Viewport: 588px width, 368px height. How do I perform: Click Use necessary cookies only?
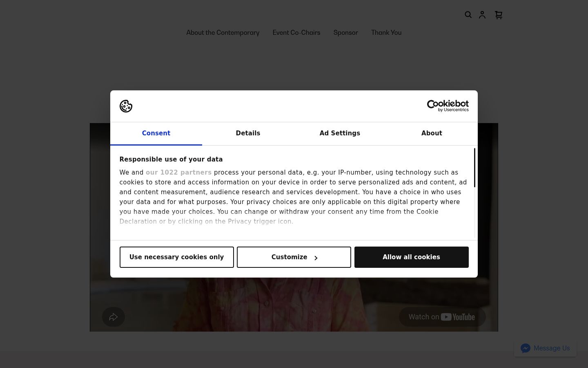click(177, 257)
